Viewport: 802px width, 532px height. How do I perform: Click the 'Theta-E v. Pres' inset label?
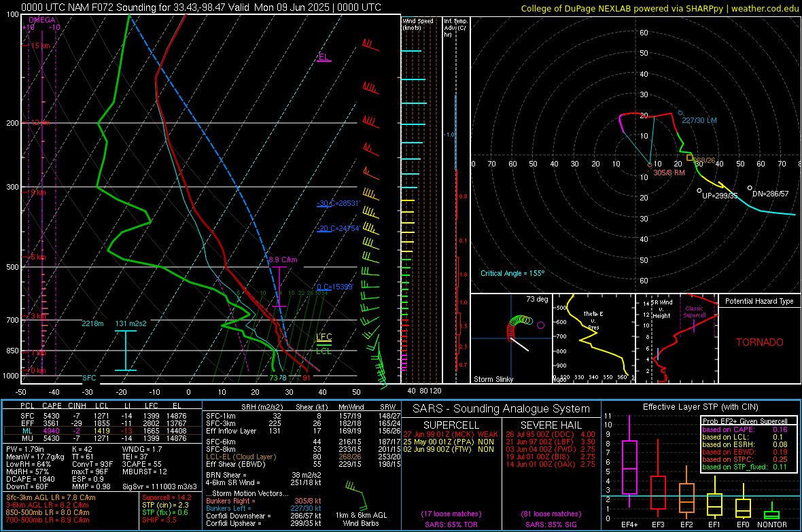pos(593,320)
